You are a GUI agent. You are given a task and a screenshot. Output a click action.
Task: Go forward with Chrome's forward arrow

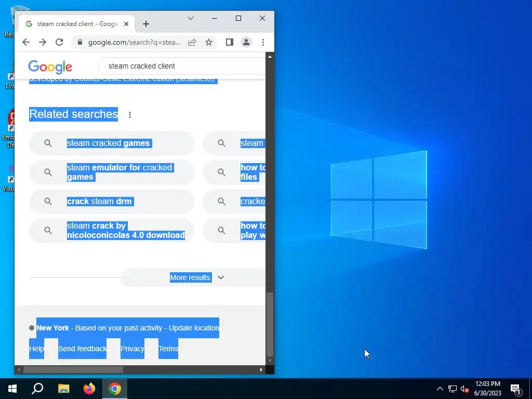(43, 42)
